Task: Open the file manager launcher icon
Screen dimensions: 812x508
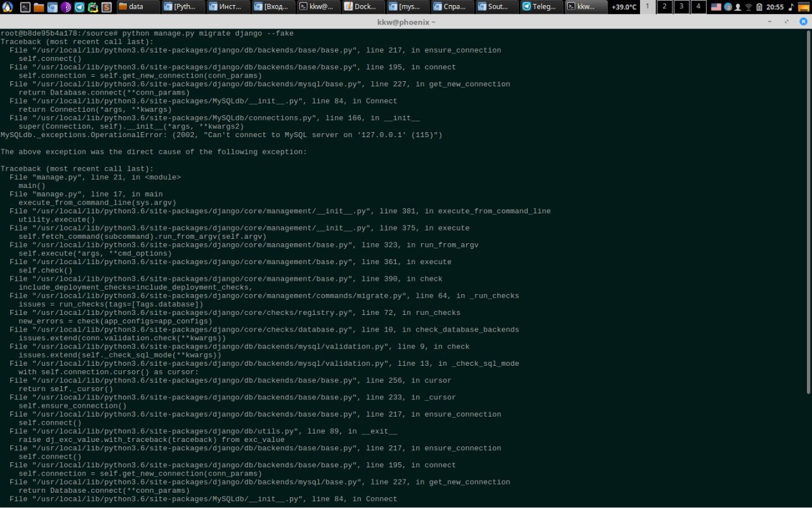Action: pos(39,7)
